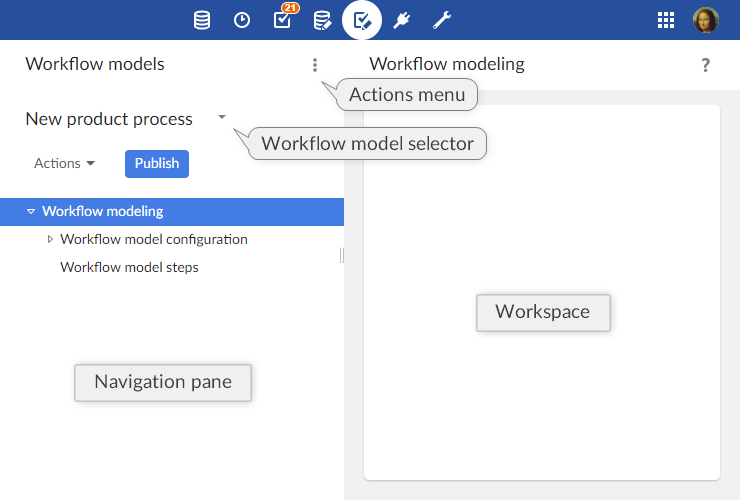Open the apps grid menu
Viewport: 740px width, 500px height.
666,20
